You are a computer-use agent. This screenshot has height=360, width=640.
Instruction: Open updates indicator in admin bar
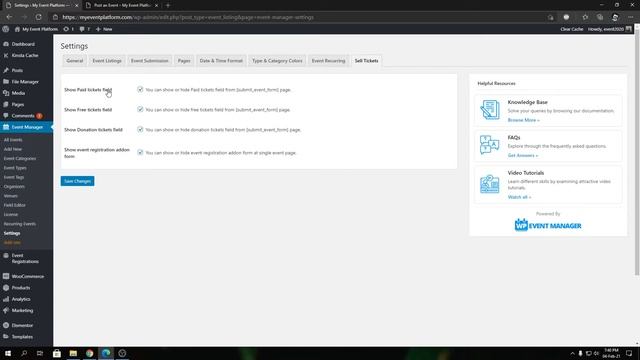coord(69,29)
